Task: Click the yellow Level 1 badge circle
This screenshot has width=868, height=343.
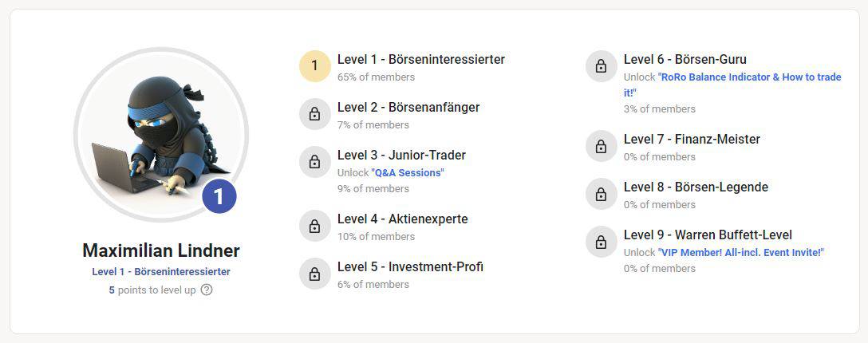Action: coord(314,66)
